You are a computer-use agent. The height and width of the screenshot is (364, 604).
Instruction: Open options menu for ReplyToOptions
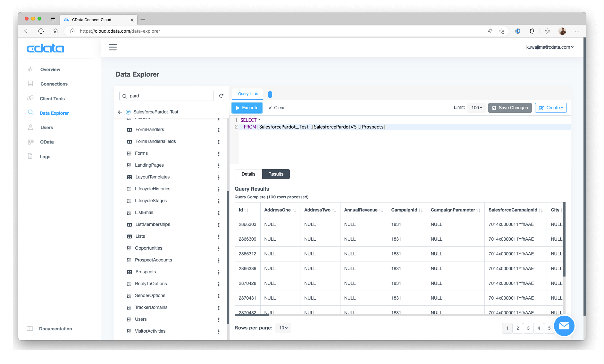pyautogui.click(x=219, y=284)
